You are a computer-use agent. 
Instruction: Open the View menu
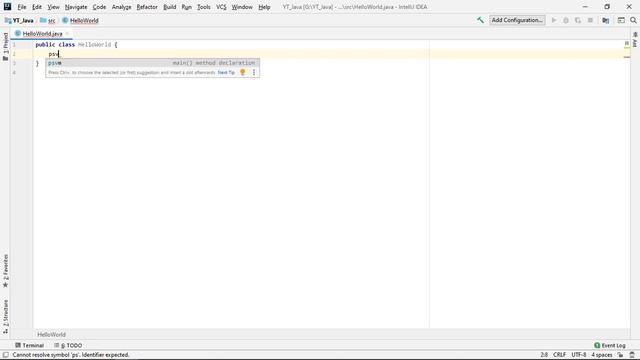[53, 7]
